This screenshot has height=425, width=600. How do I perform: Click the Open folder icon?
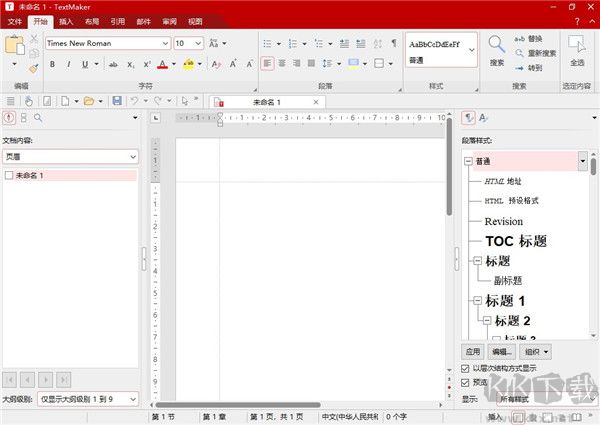(89, 101)
